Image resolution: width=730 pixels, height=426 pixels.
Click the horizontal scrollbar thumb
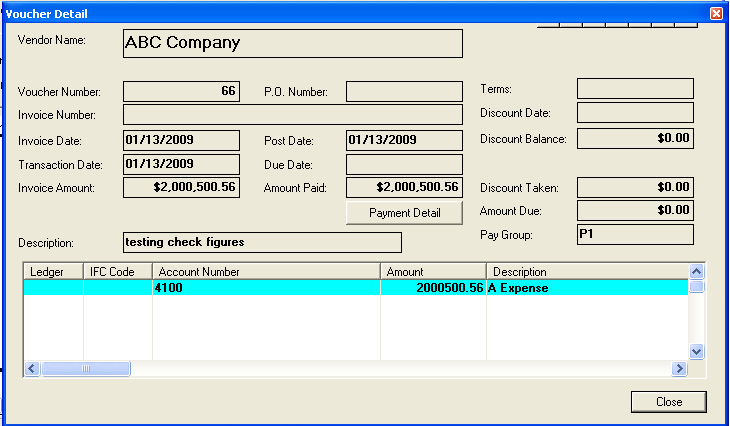[85, 369]
